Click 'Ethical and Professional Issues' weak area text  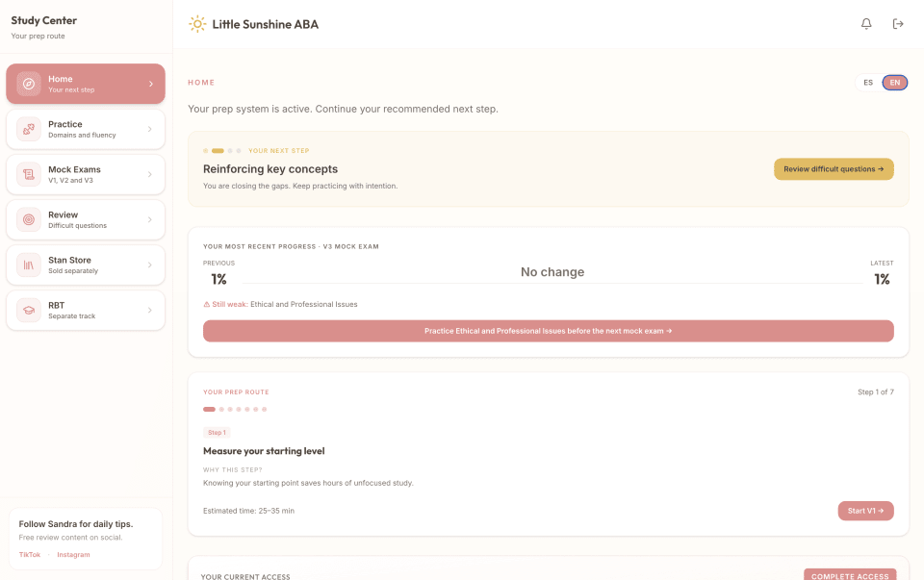click(x=303, y=304)
